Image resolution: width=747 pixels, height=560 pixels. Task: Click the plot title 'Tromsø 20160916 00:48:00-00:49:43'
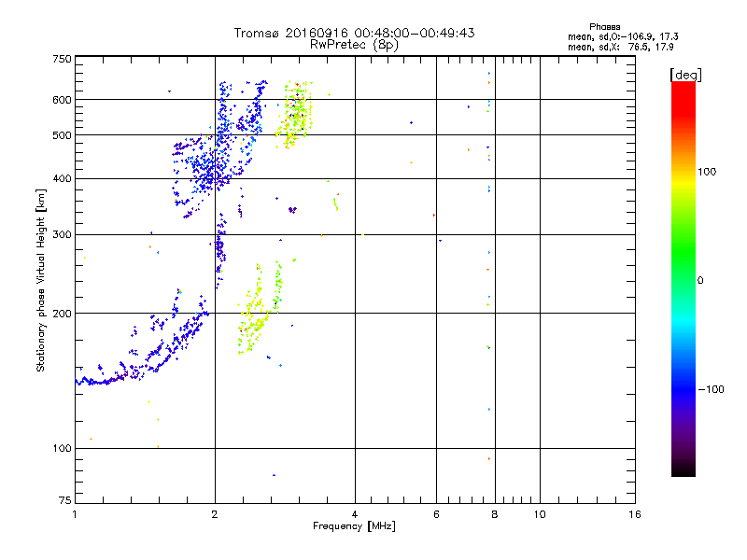pyautogui.click(x=354, y=33)
